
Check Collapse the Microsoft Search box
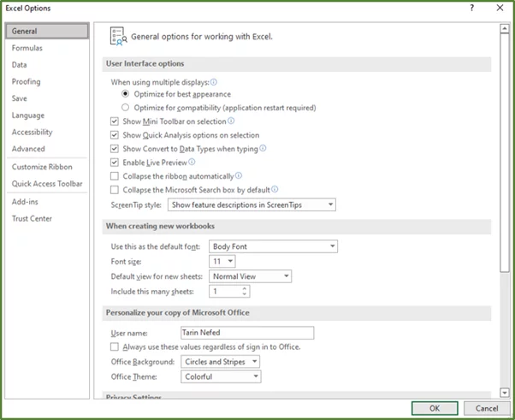tap(115, 190)
